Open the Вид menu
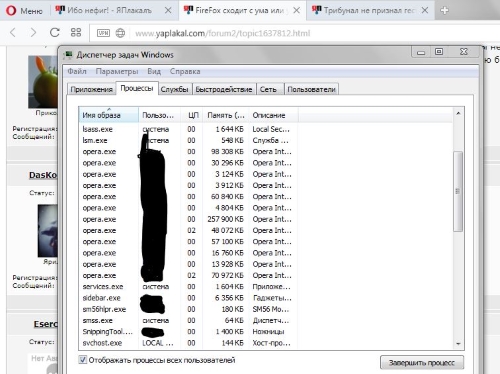 pos(154,71)
